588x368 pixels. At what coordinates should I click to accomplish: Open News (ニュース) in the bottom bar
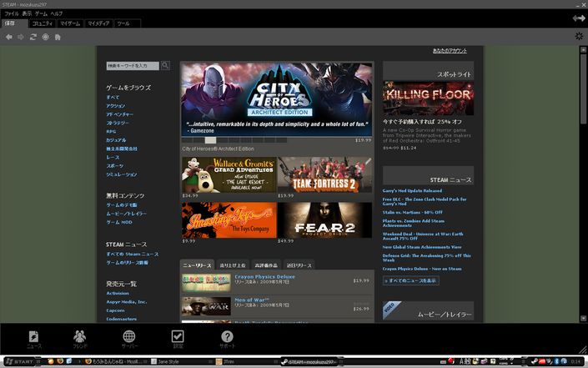pyautogui.click(x=34, y=339)
